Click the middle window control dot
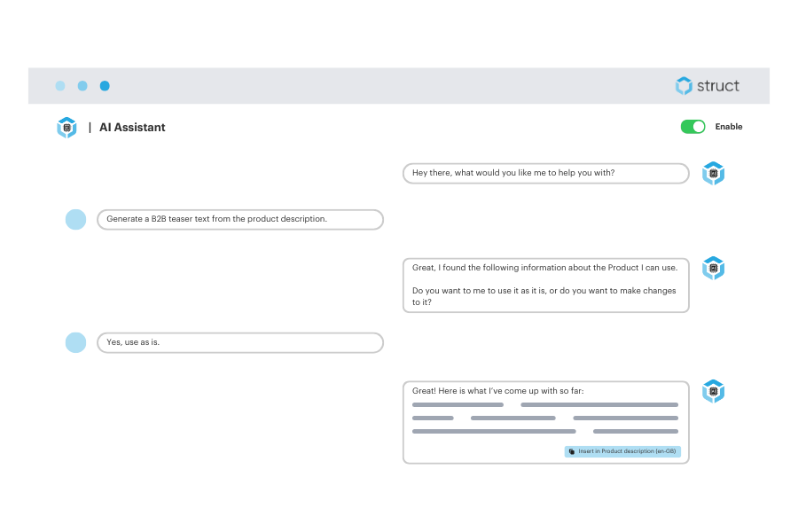Screen dimensions: 798x532 coord(82,86)
